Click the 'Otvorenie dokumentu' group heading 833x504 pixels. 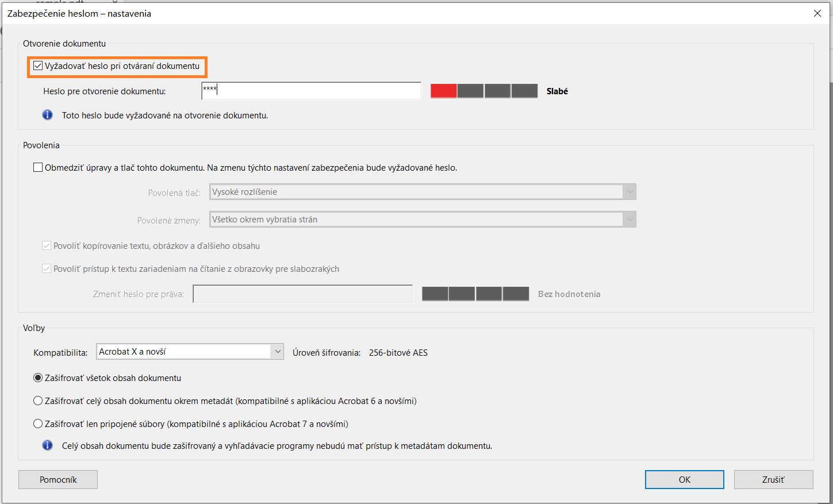pyautogui.click(x=64, y=44)
